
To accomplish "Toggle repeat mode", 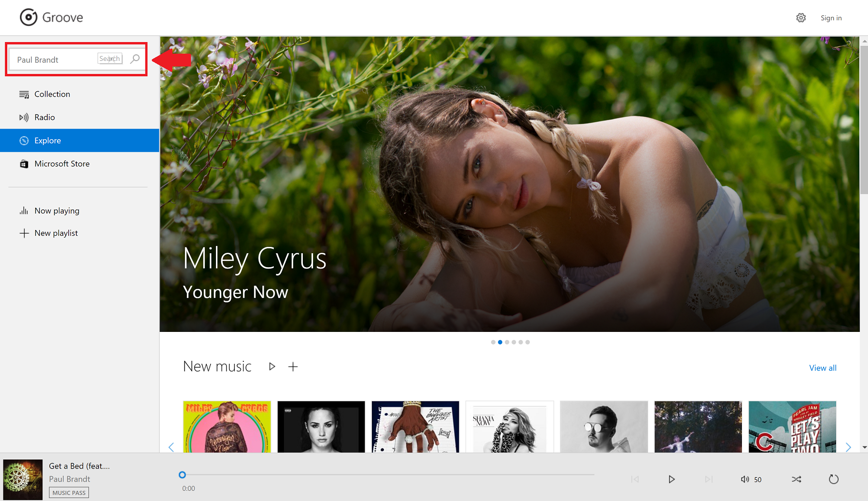I will [834, 479].
